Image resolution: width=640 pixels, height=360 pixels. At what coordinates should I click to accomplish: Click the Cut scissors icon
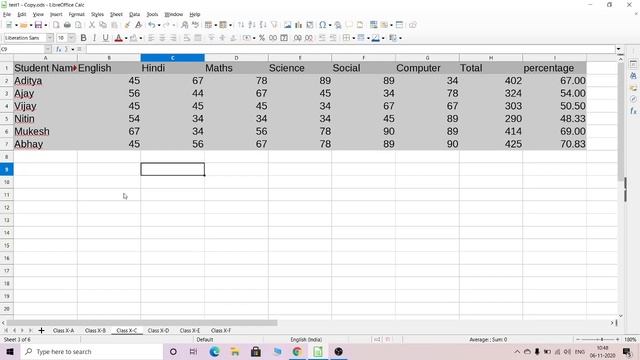(x=92, y=25)
